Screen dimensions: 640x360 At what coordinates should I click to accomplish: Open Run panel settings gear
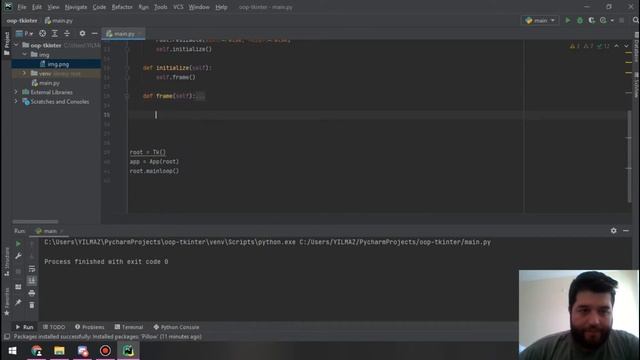pyautogui.click(x=613, y=231)
